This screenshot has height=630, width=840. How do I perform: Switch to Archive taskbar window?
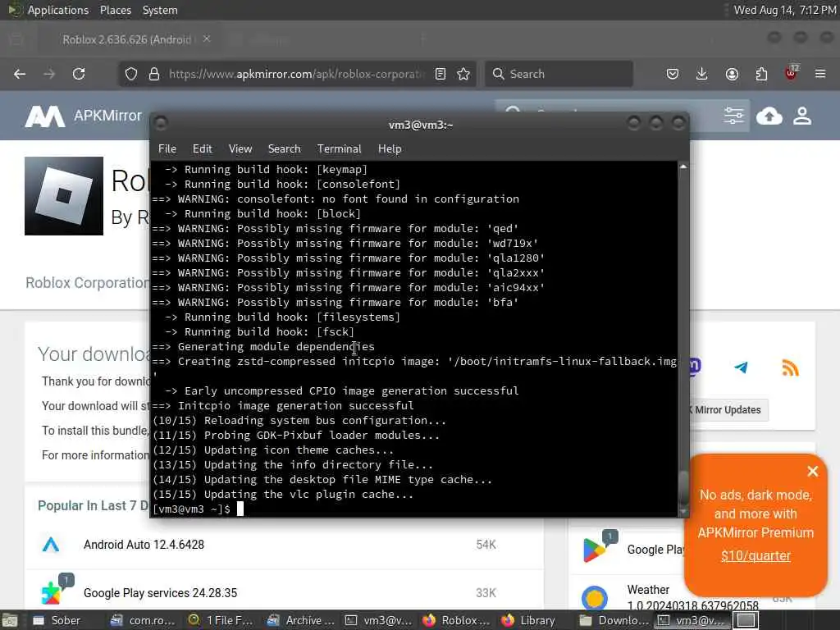click(300, 620)
